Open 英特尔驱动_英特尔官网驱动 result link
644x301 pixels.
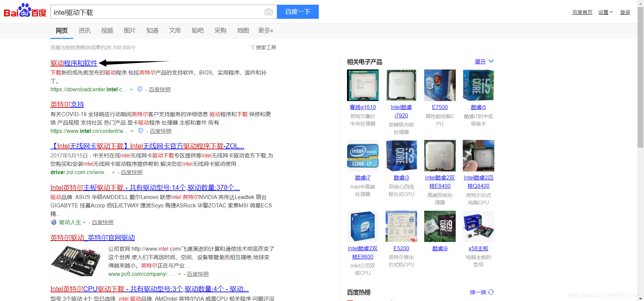[x=93, y=238]
